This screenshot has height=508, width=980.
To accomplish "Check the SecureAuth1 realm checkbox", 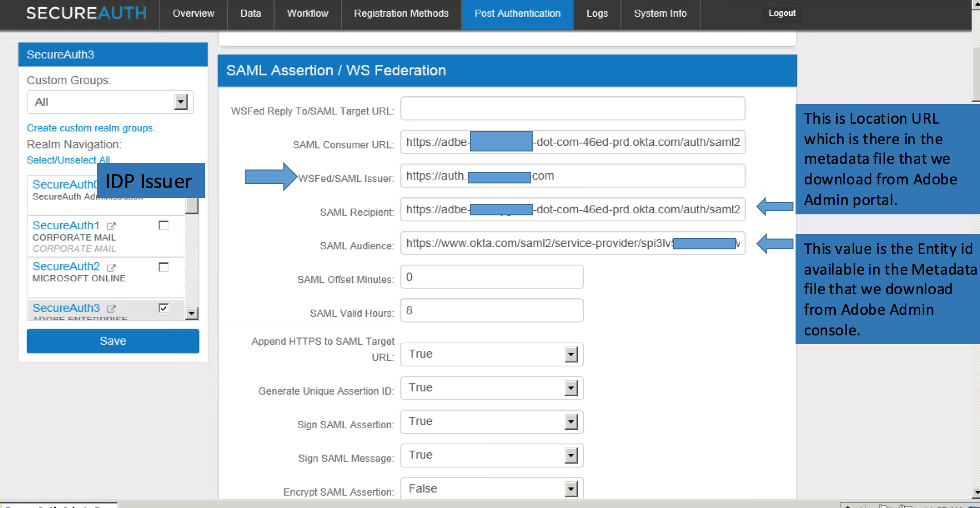I will point(163,225).
